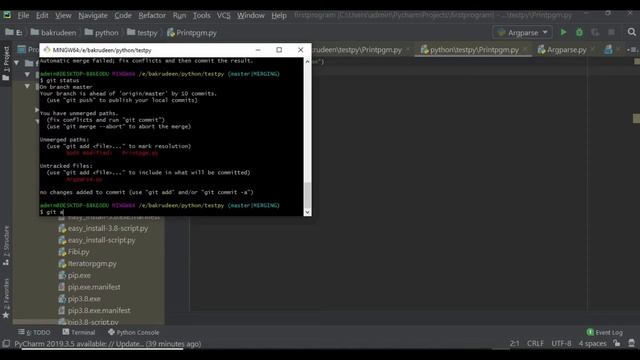Screen dimensions: 640x360
Task: Open the Edit menu
Action: (x=42, y=16)
